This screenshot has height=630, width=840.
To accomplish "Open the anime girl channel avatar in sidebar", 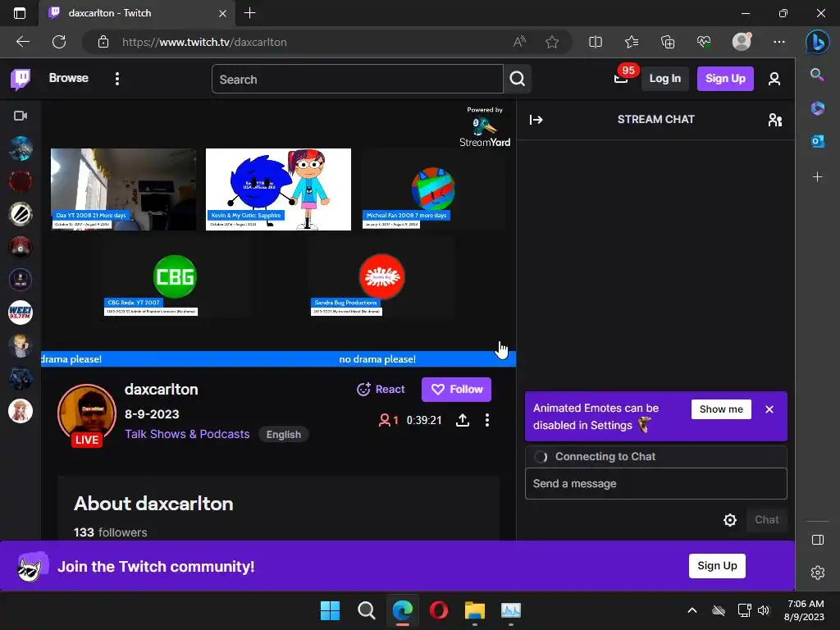I will pyautogui.click(x=21, y=411).
